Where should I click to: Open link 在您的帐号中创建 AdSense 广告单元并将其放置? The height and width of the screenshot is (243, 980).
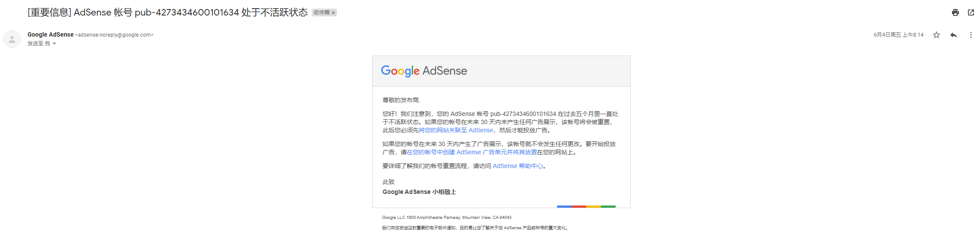[x=472, y=152]
